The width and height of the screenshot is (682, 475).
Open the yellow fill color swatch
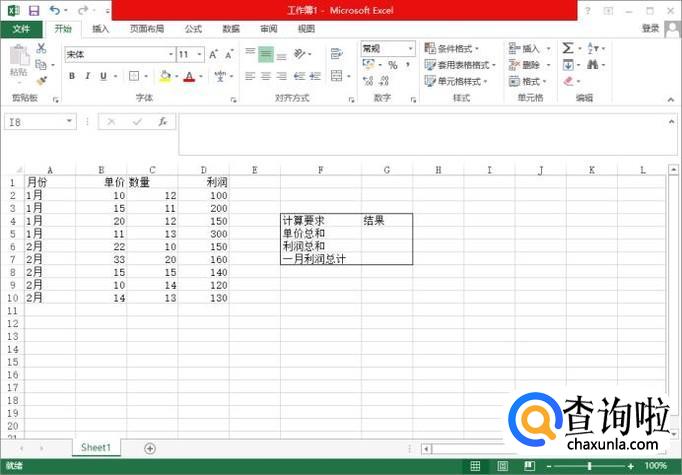click(x=166, y=77)
